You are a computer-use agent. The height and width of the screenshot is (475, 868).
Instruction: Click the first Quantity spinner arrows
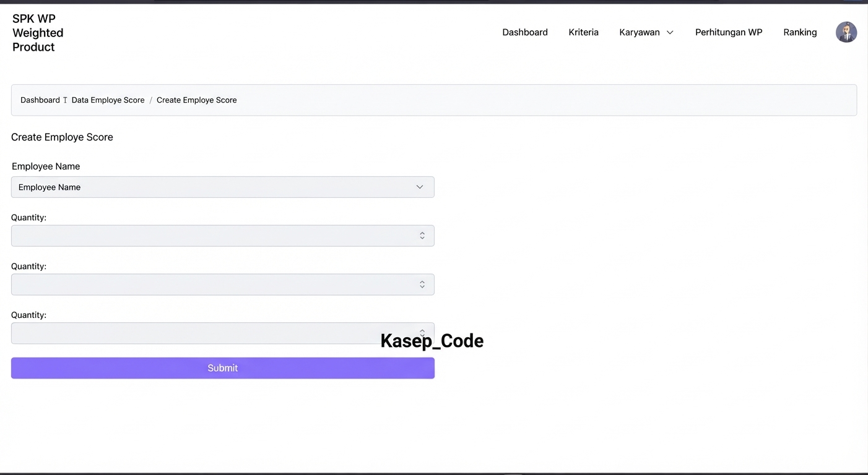tap(422, 236)
